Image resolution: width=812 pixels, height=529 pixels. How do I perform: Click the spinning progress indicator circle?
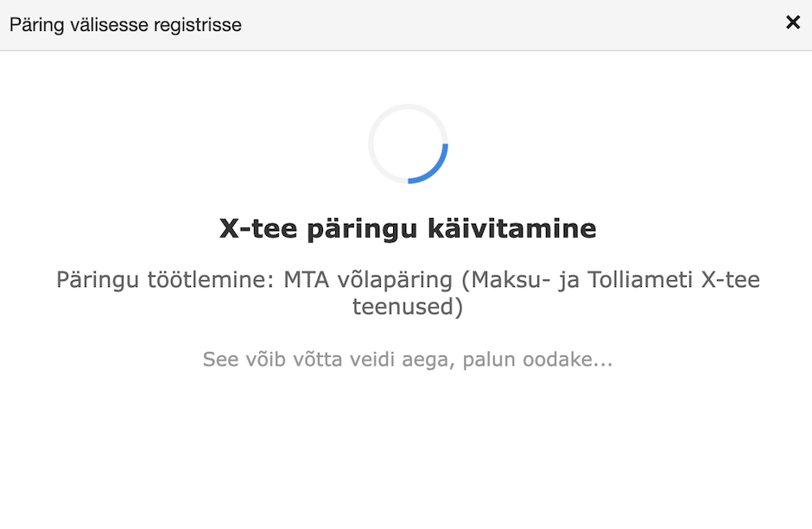(407, 143)
